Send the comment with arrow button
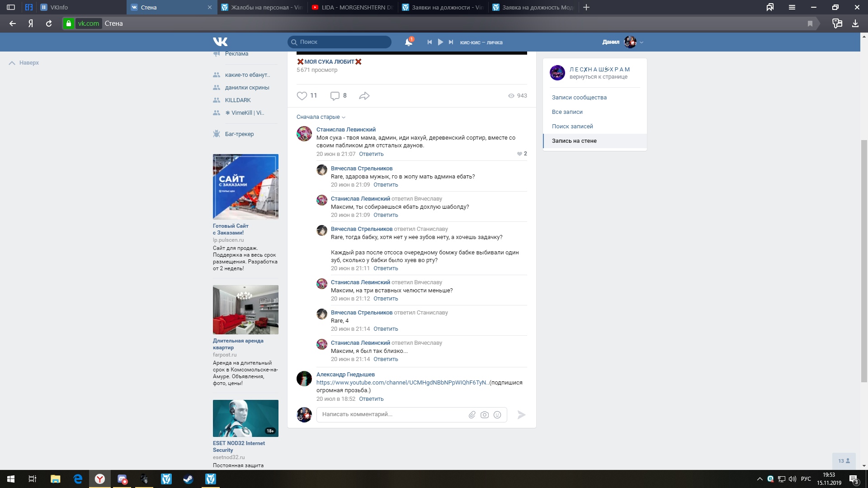Image resolution: width=868 pixels, height=488 pixels. point(521,415)
